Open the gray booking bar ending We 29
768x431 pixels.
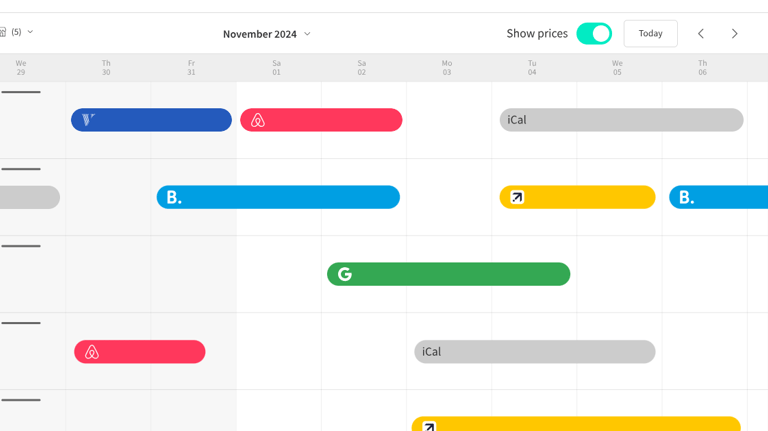click(28, 197)
